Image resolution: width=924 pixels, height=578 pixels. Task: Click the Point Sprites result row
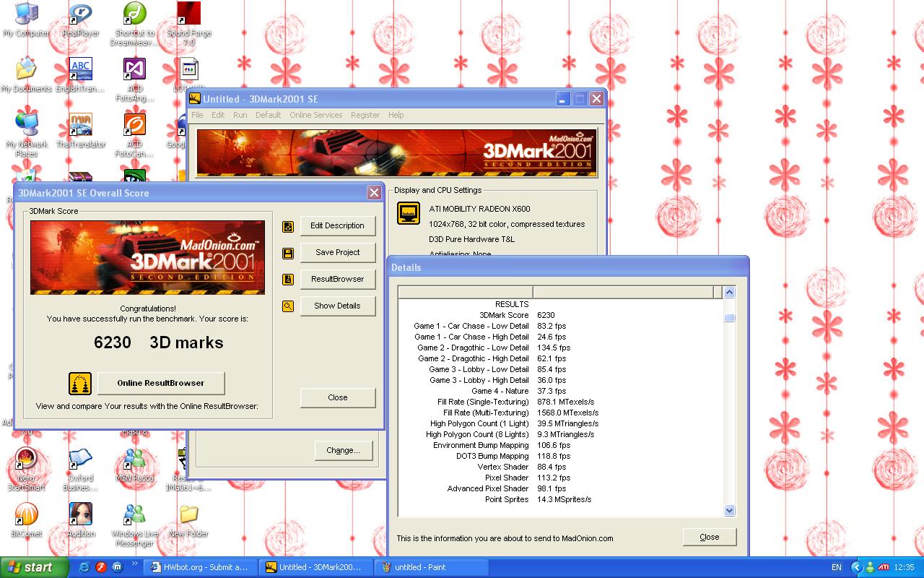[x=561, y=499]
